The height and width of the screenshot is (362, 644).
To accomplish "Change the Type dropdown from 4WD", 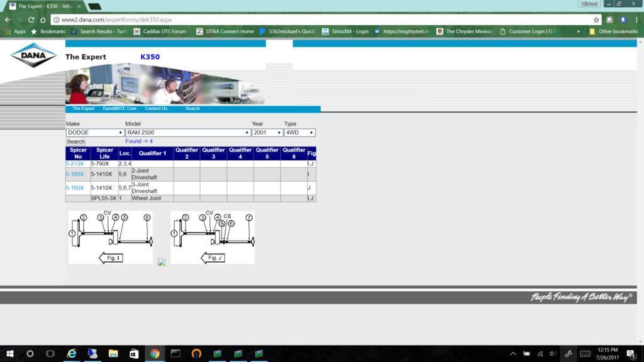I will (299, 133).
